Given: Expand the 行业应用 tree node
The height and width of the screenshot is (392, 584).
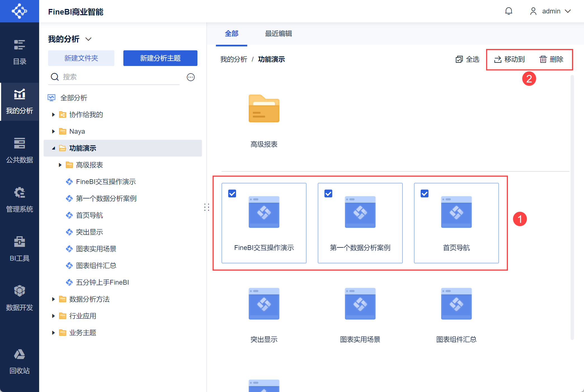Looking at the screenshot, I should 53,316.
